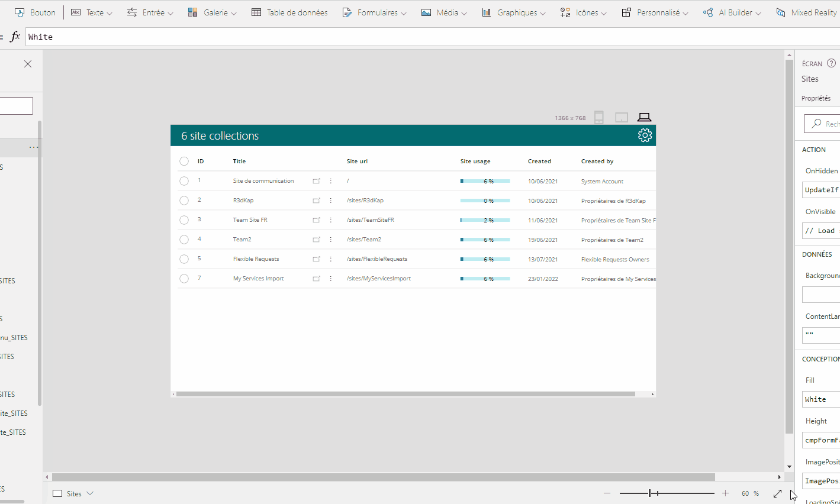Click the site usage bar for Team Site FR
Image resolution: width=840 pixels, height=504 pixels.
pyautogui.click(x=485, y=220)
